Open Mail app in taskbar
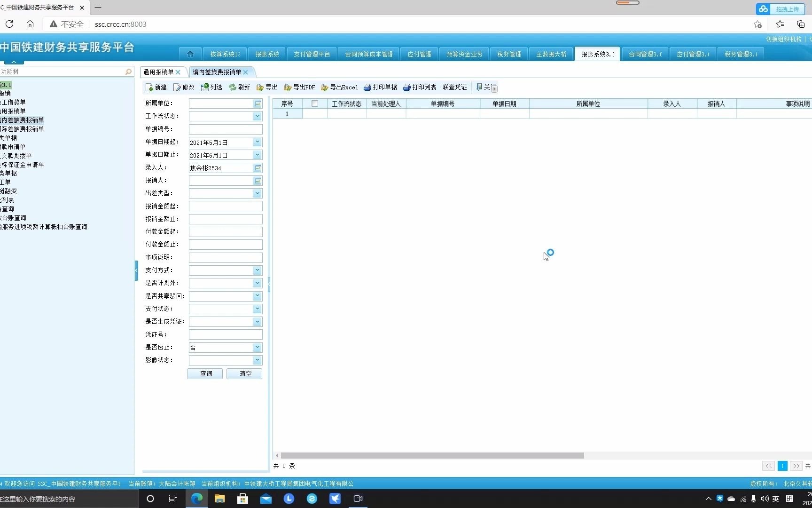812x508 pixels. click(266, 499)
